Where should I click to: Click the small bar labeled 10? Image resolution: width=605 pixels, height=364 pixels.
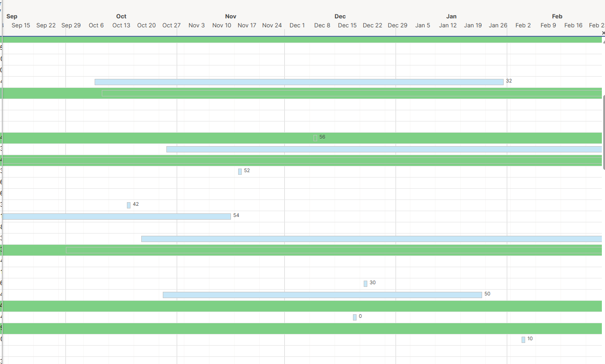[523, 339]
